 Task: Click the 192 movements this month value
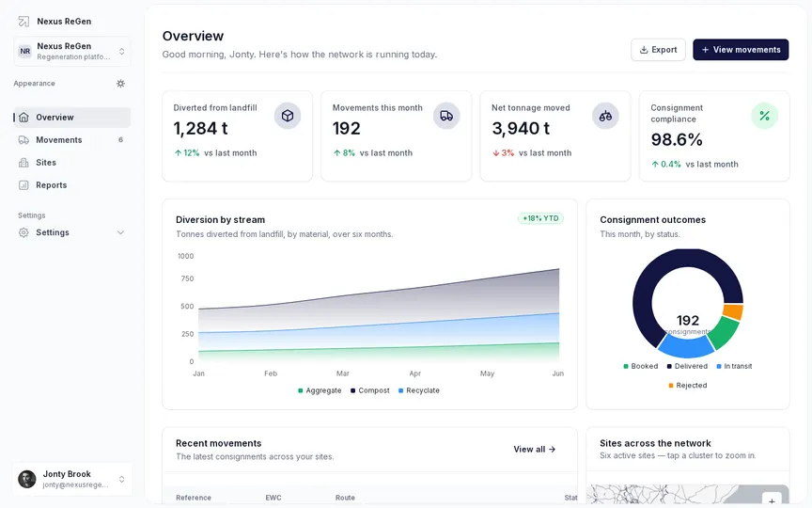click(347, 128)
